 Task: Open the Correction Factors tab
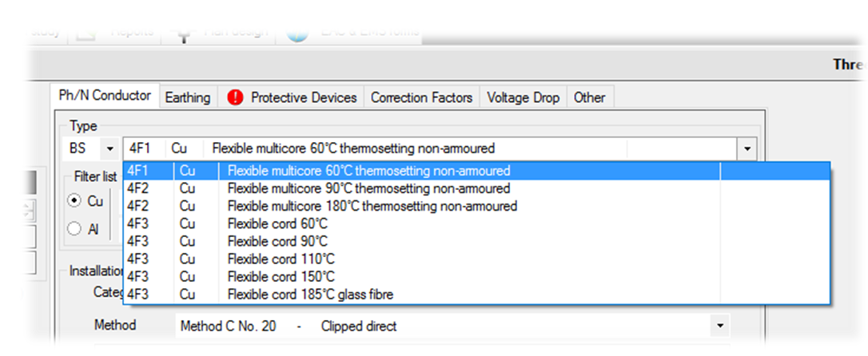(x=421, y=98)
